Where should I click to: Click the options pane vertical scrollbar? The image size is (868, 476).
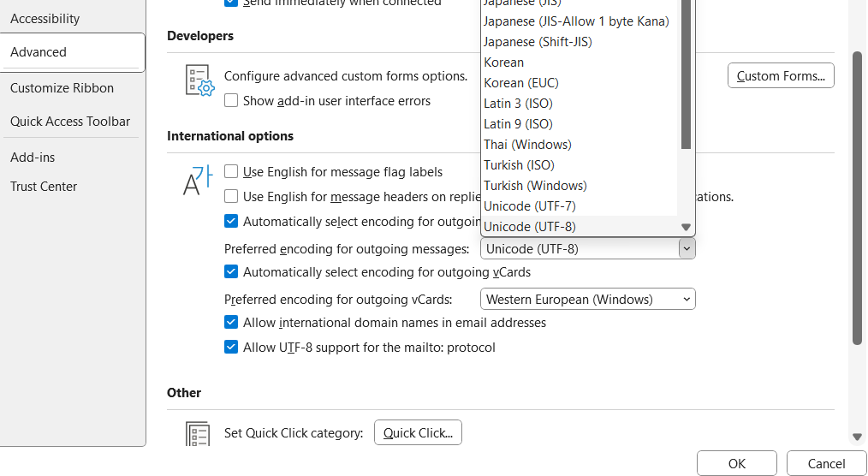857,197
